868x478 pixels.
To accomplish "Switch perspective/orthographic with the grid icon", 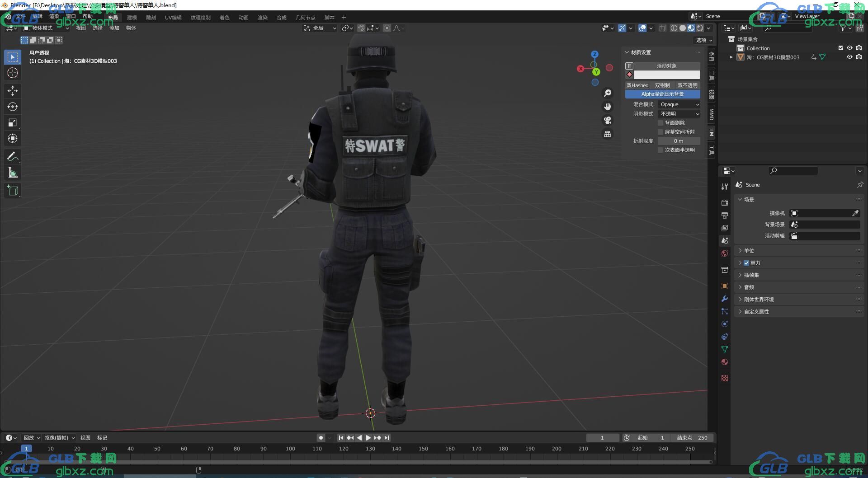I will [608, 134].
